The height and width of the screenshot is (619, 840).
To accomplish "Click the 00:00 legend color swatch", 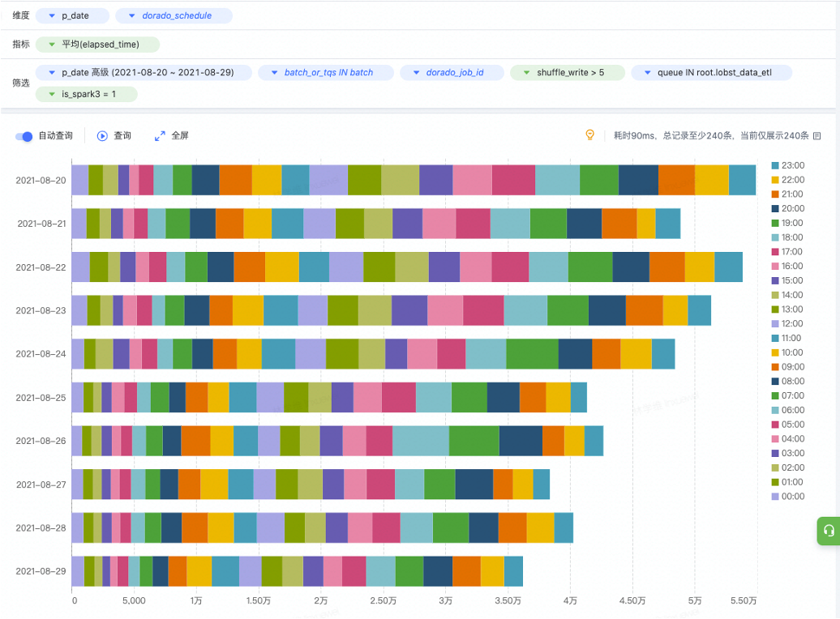I will point(775,496).
